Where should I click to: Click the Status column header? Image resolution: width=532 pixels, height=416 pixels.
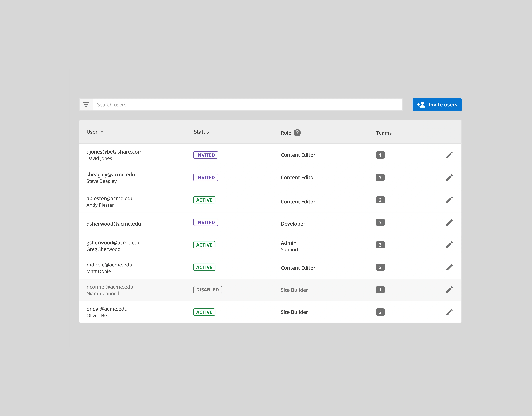point(201,132)
